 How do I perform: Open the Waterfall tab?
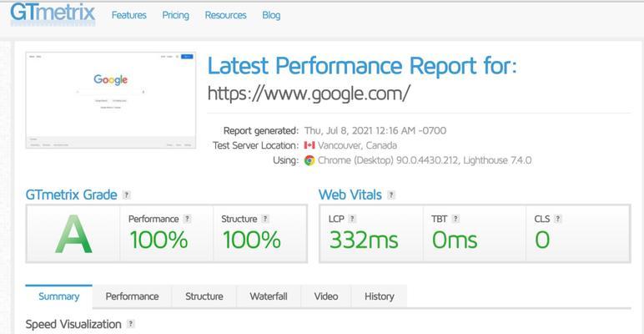(x=269, y=296)
